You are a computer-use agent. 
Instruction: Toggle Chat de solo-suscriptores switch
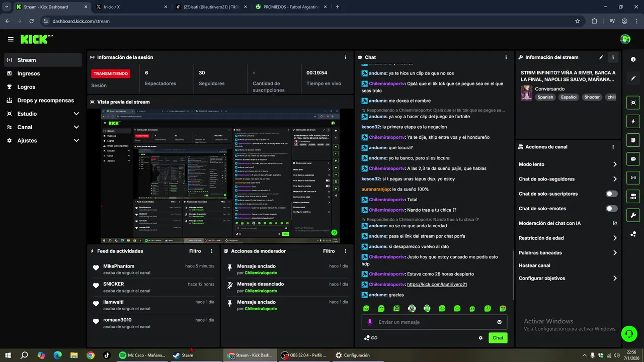[x=612, y=194]
